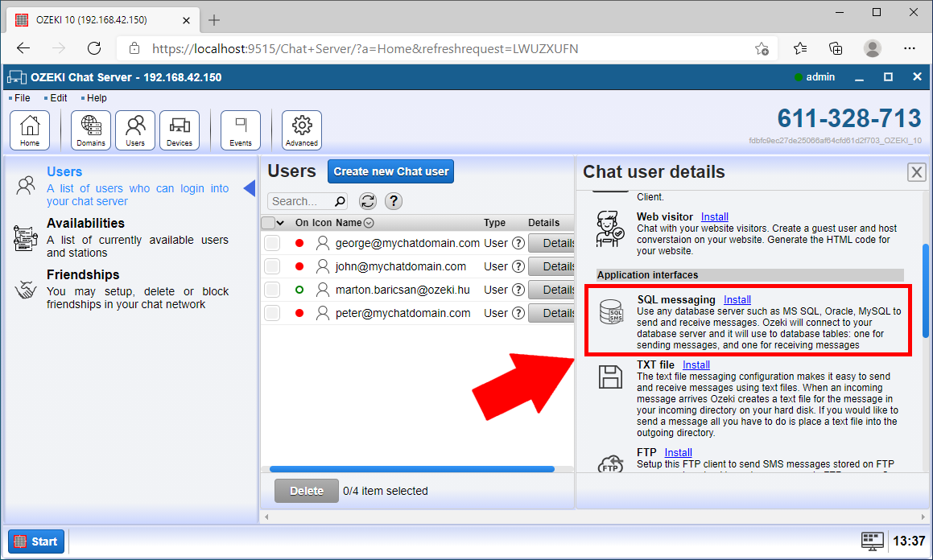Select the Availabilities sidebar icon
This screenshot has width=933, height=560.
tap(25, 237)
